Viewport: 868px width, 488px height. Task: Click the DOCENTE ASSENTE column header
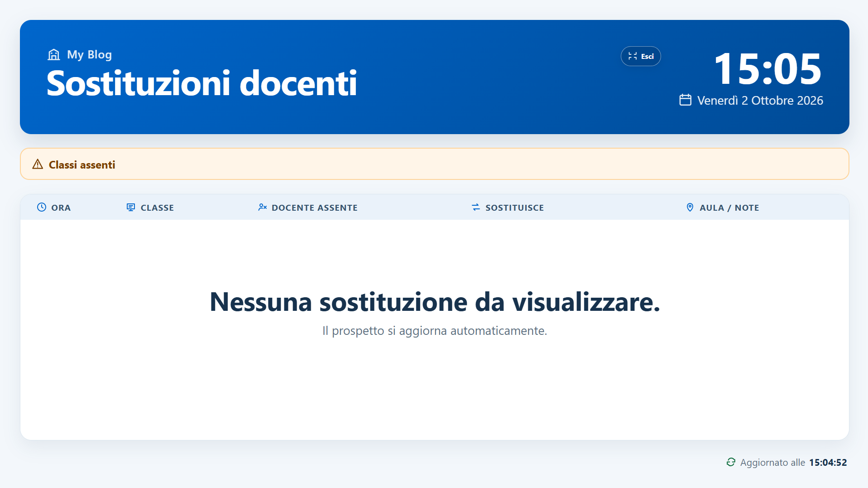[x=315, y=208]
